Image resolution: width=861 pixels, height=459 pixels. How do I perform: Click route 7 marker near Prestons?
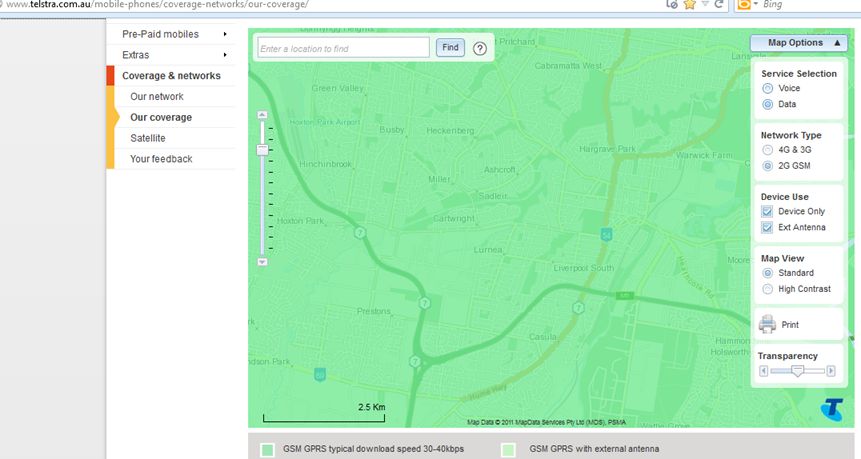(424, 303)
